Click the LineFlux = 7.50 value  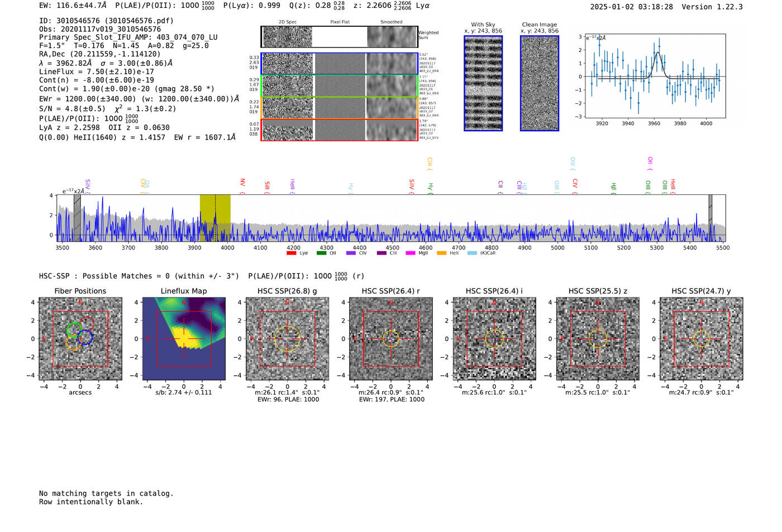[97, 71]
